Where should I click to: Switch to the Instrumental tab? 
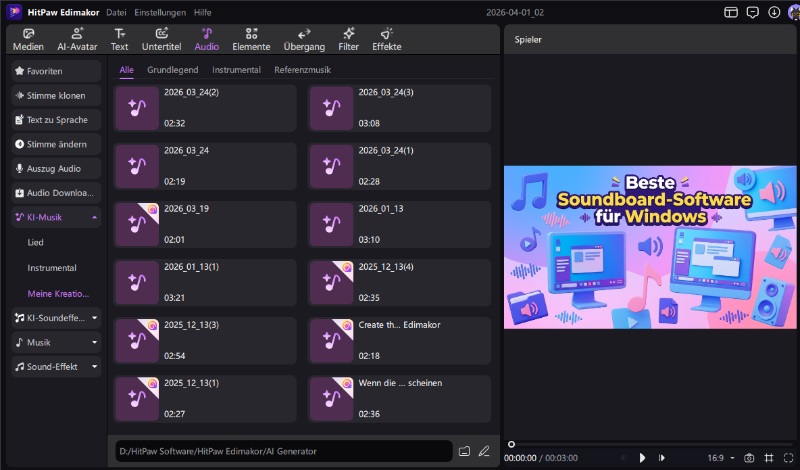coord(236,70)
